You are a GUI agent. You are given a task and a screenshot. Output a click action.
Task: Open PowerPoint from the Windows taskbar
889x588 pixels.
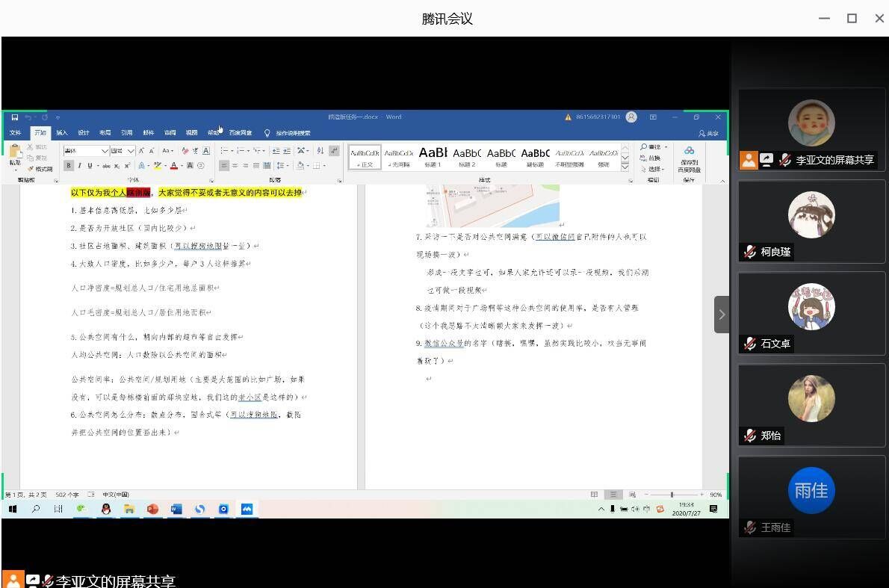(152, 509)
